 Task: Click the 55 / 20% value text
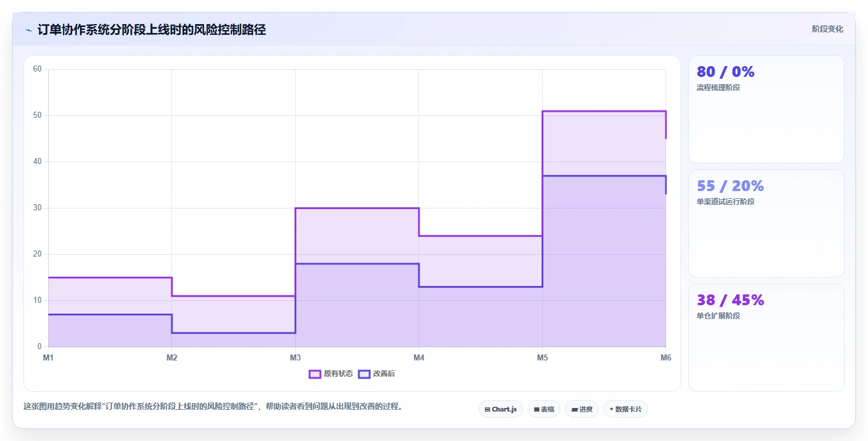click(x=730, y=186)
